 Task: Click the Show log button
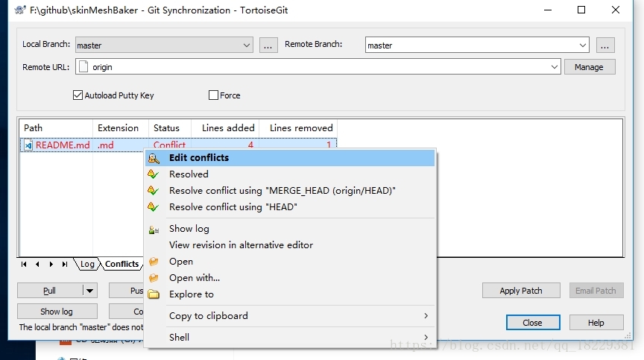click(x=57, y=312)
